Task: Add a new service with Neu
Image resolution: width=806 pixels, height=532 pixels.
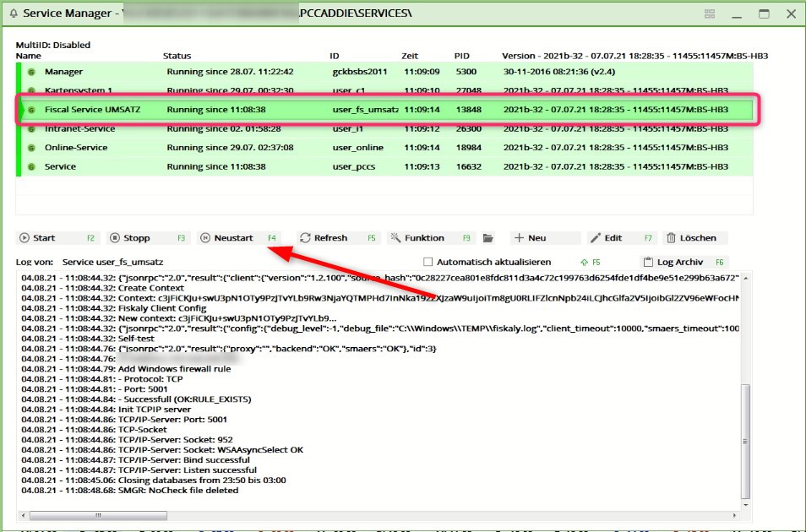Action: coord(544,238)
